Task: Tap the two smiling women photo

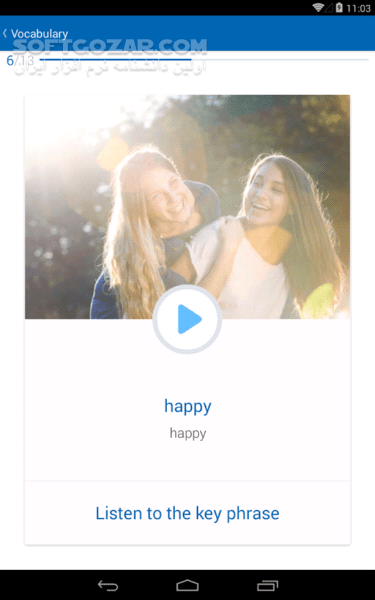Action: tap(187, 207)
